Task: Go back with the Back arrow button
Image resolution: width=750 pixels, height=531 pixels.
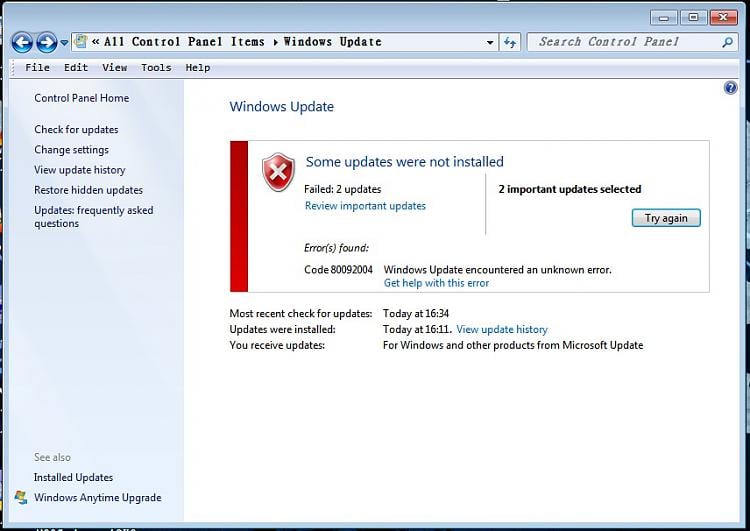Action: tap(22, 42)
